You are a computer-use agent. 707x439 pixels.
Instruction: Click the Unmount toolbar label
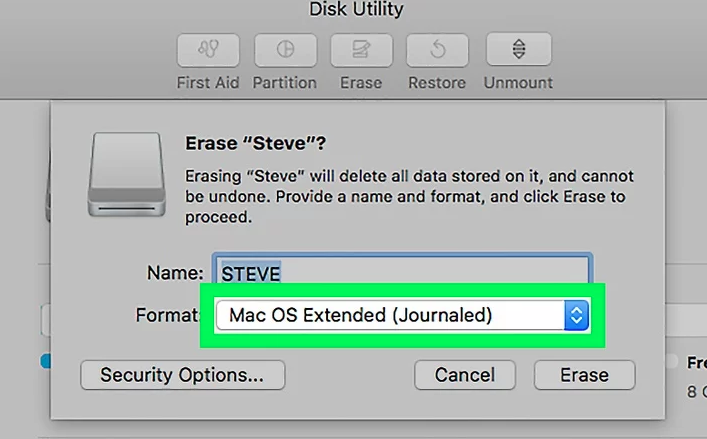tap(518, 83)
